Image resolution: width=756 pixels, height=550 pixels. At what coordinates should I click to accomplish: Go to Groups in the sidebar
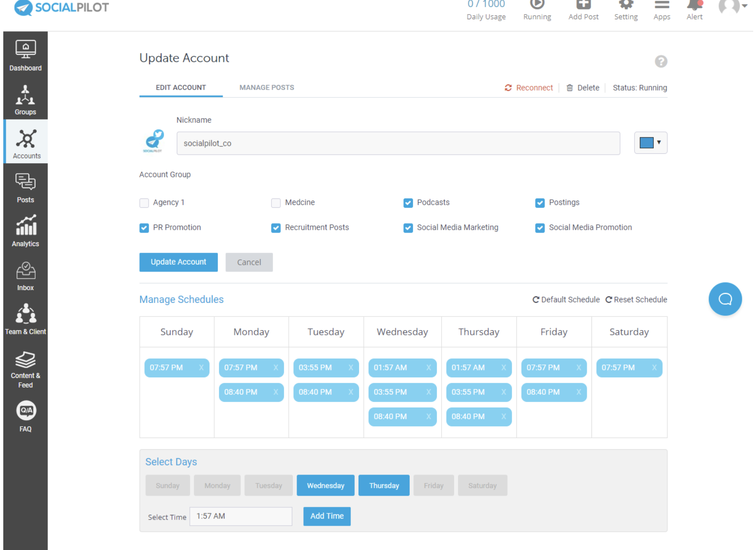(25, 99)
